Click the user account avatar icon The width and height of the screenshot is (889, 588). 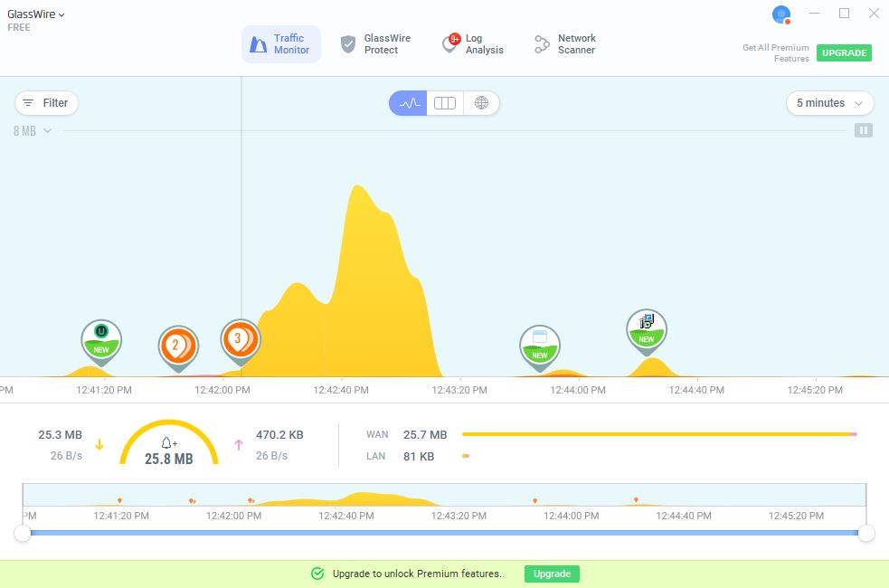[781, 14]
